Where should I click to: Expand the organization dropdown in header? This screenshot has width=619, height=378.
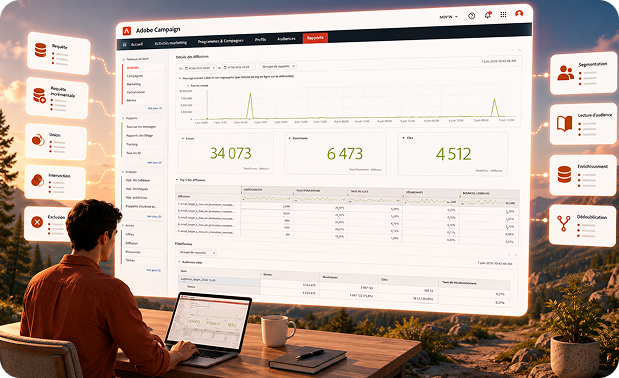coord(448,17)
